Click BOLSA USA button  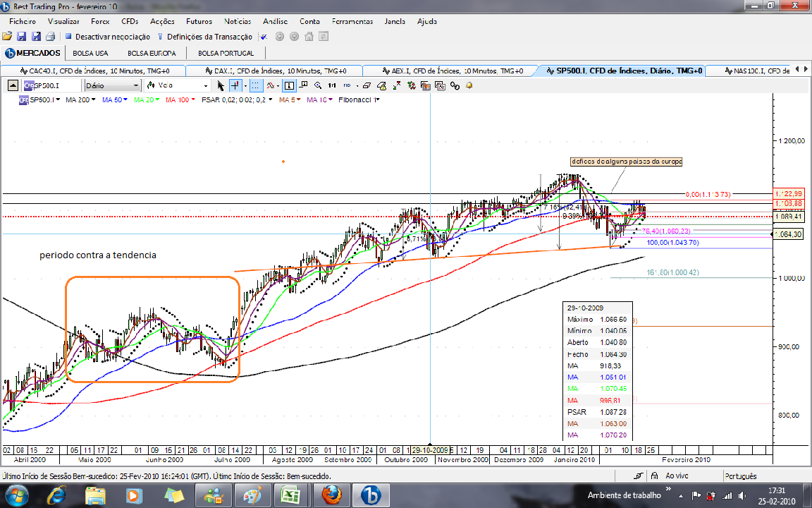[91, 54]
